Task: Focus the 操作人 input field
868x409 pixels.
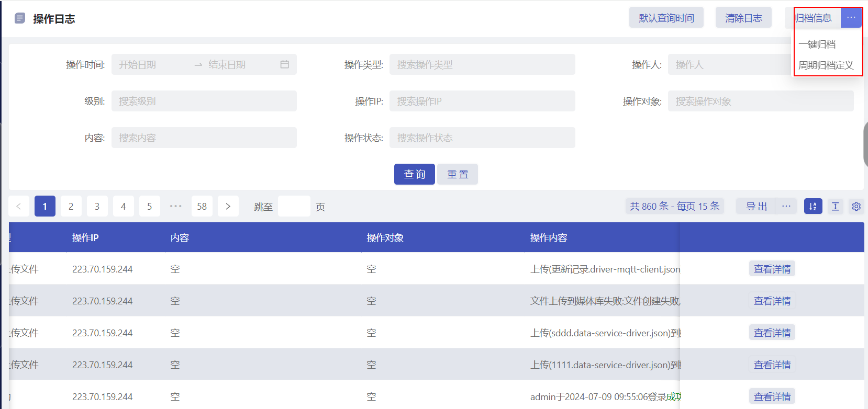Action: pos(730,64)
